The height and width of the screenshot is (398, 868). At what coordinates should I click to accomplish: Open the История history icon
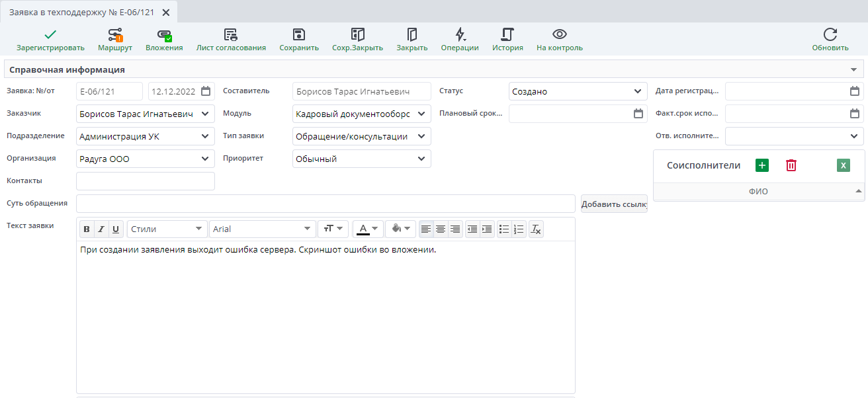click(x=507, y=35)
